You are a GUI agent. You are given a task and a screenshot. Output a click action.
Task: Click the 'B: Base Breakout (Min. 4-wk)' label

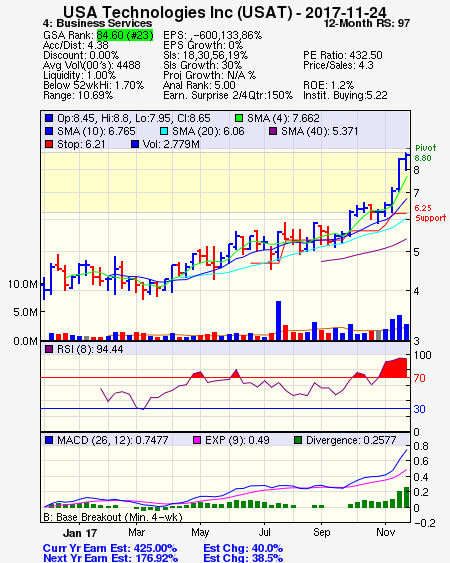click(113, 517)
